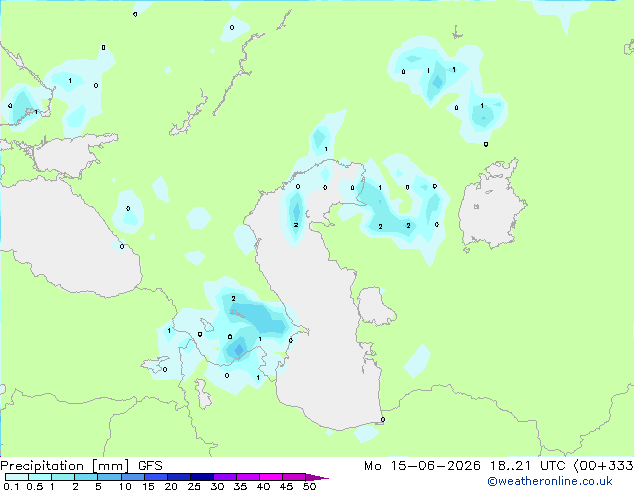Click the "Mo 15-06-2026" date text
This screenshot has width=634, height=490.
[x=422, y=466]
